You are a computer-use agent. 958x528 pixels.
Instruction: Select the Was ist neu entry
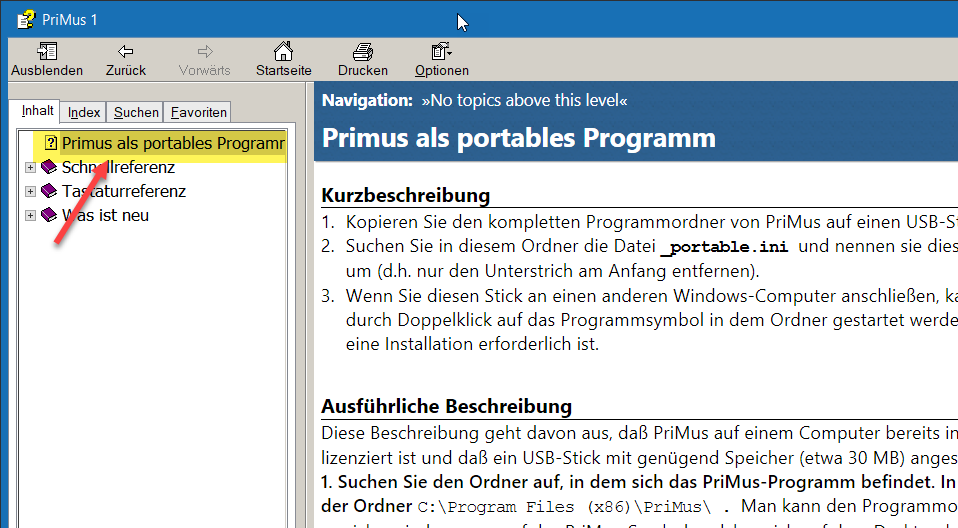[x=106, y=215]
